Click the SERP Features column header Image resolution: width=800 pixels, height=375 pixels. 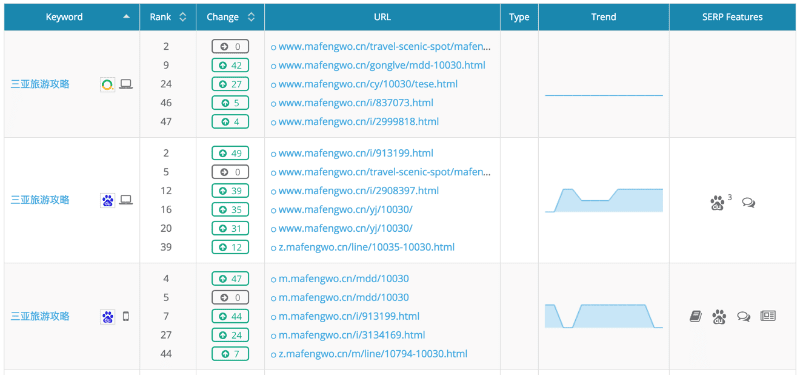tap(732, 17)
